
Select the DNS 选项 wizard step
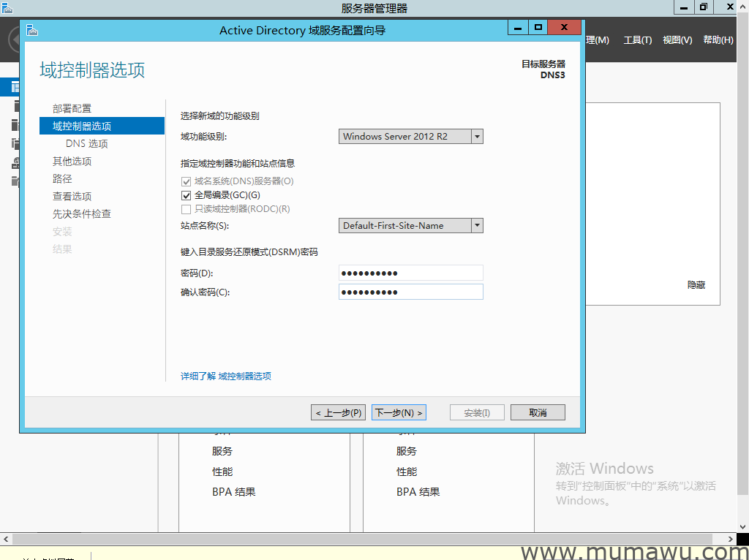click(86, 144)
